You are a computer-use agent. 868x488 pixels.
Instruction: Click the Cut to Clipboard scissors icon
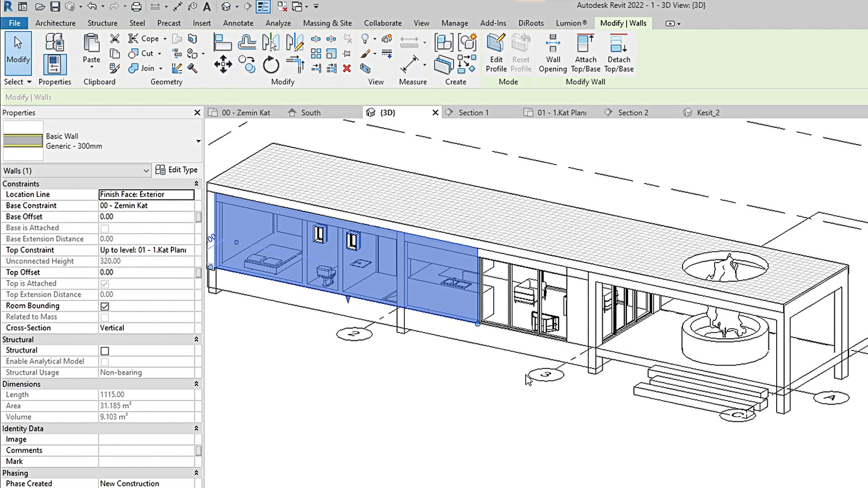pyautogui.click(x=115, y=39)
